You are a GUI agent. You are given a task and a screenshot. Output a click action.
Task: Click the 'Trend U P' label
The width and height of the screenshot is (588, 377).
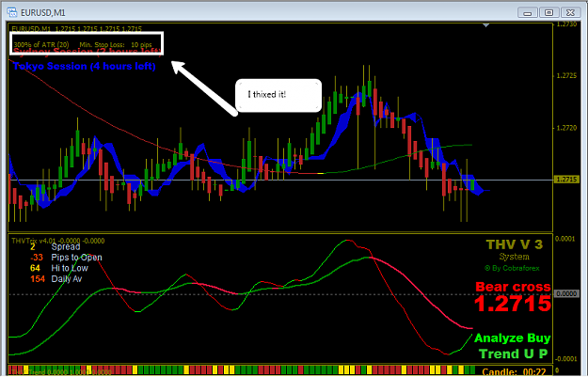point(513,354)
